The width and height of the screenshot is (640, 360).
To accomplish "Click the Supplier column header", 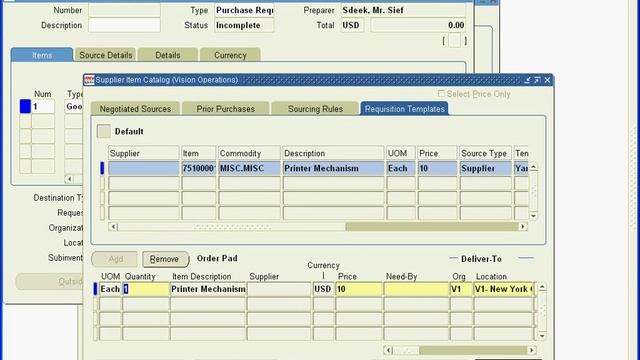I will (144, 153).
